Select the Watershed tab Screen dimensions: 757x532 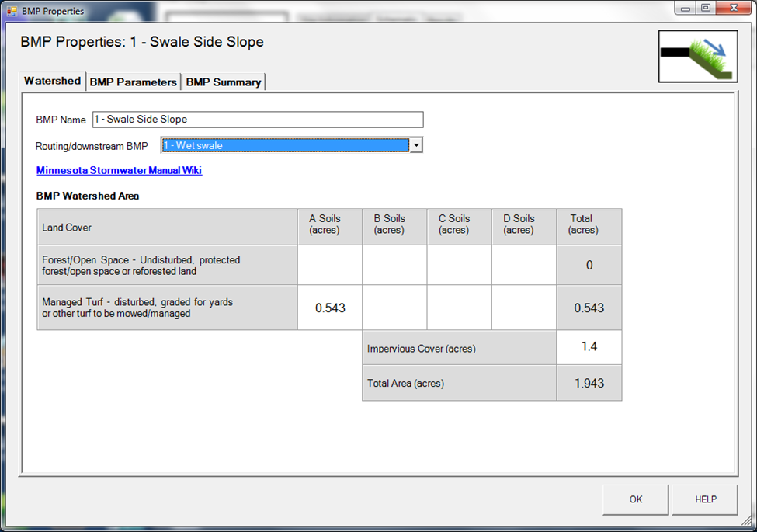52,81
